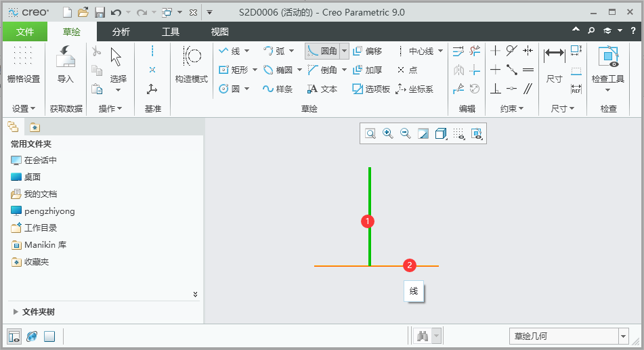Open the 圆角 fillet dropdown arrow
The image size is (644, 350).
pos(344,51)
